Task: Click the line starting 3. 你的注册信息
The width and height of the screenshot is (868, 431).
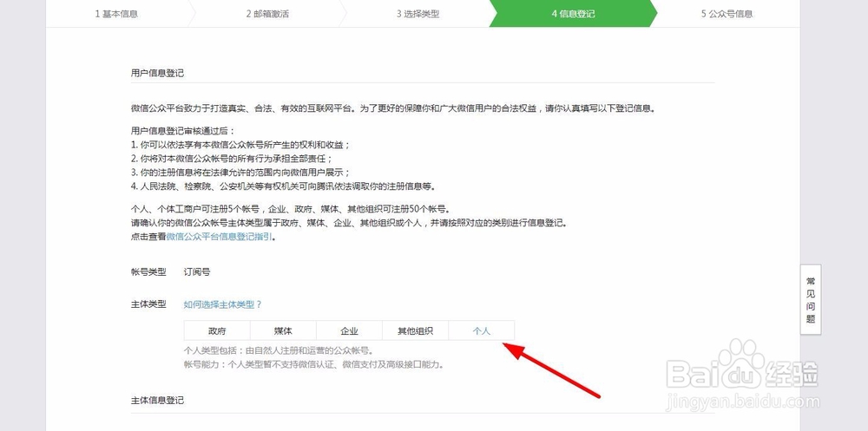Action: tap(241, 172)
